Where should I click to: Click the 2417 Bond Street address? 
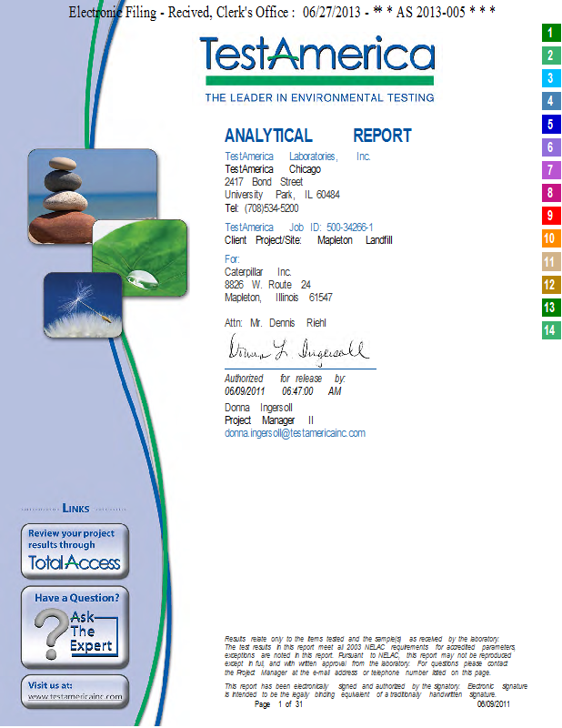pos(264,182)
